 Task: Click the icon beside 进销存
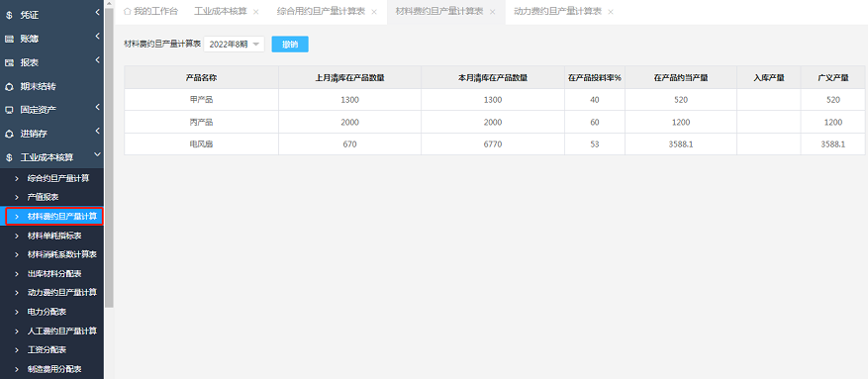(9, 134)
